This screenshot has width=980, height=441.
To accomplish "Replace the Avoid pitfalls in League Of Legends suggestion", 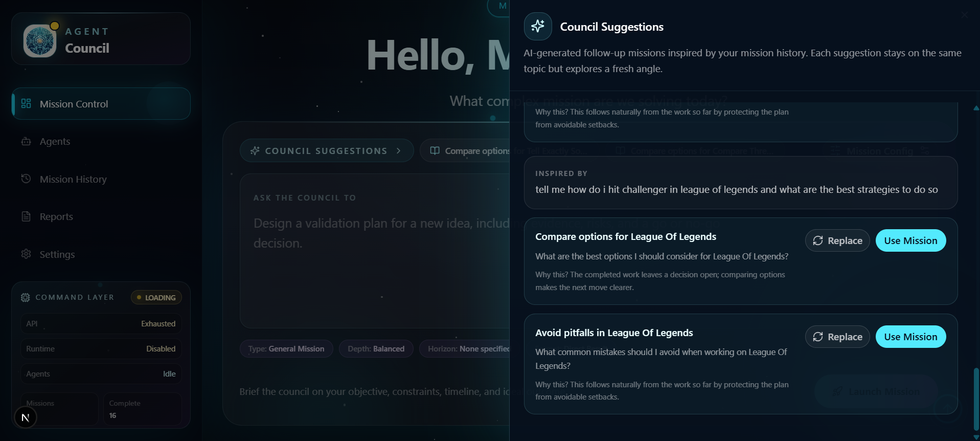I will [837, 337].
